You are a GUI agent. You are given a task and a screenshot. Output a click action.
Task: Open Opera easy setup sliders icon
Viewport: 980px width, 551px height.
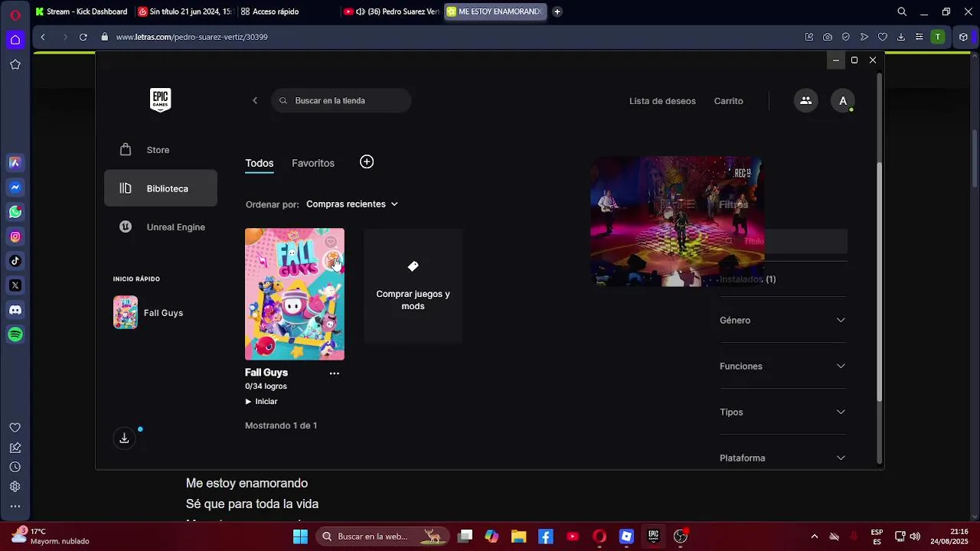click(920, 37)
